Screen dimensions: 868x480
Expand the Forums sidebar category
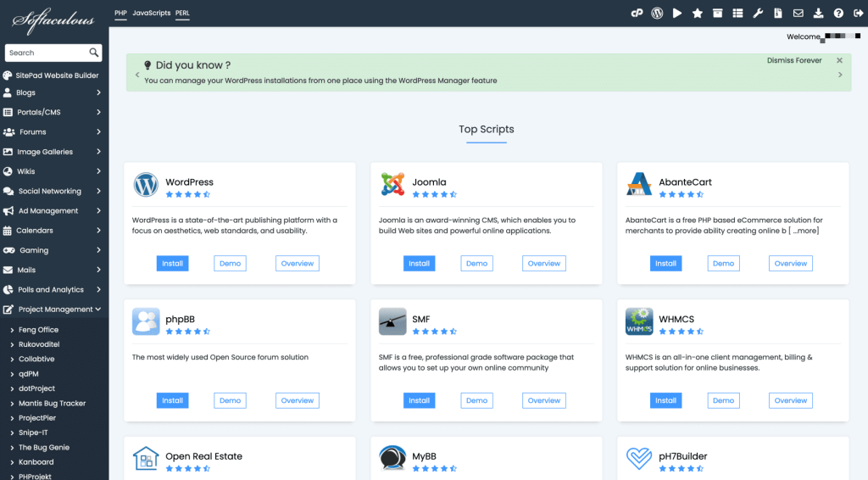54,132
